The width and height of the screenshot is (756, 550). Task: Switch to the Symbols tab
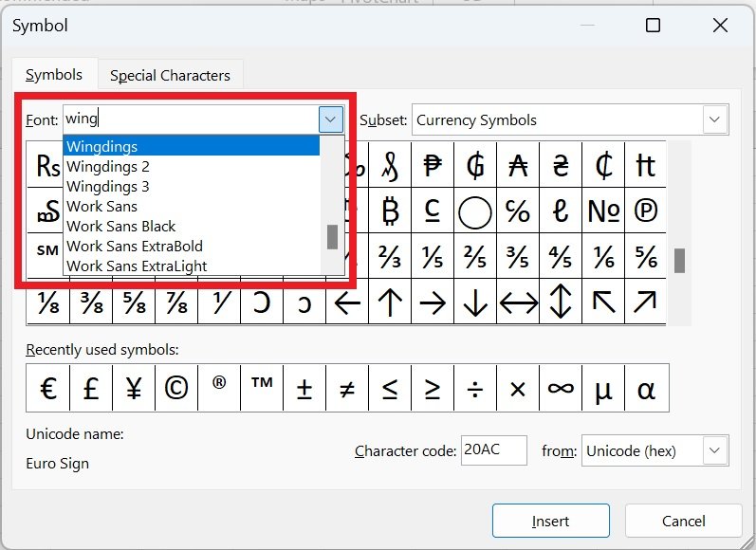(x=54, y=75)
